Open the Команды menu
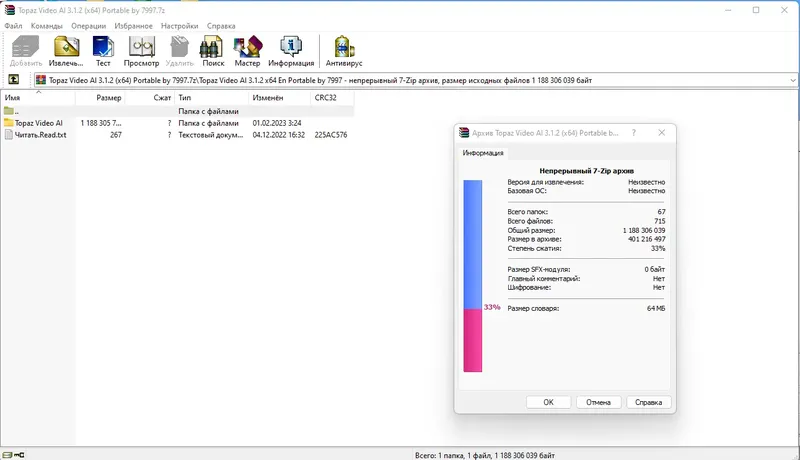The image size is (800, 460). tap(46, 25)
